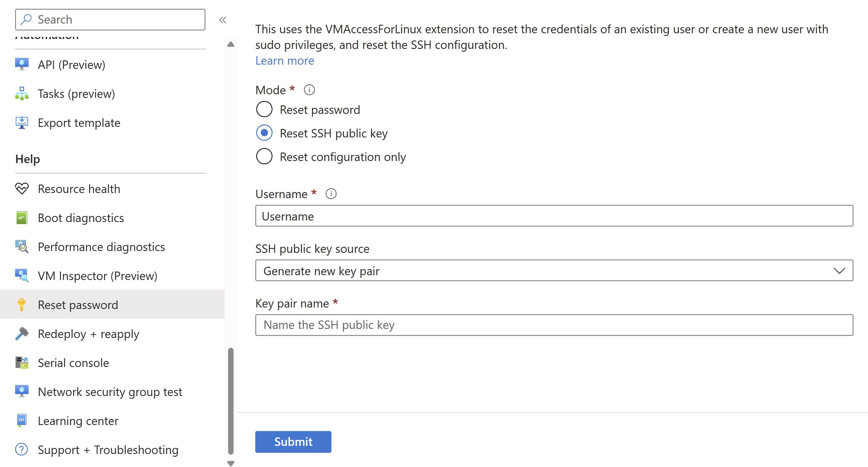
Task: Select the Reset password radio option
Action: (264, 110)
